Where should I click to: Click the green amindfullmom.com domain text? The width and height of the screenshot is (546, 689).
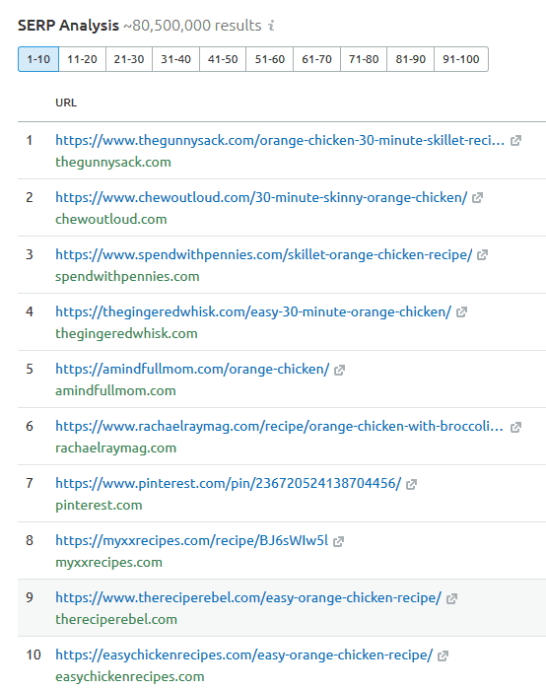tap(116, 391)
